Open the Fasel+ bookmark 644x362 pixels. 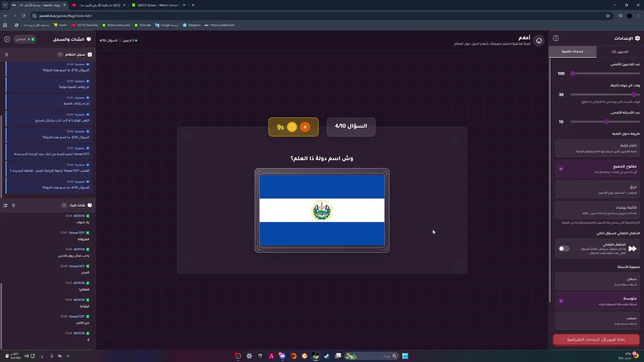point(60,25)
